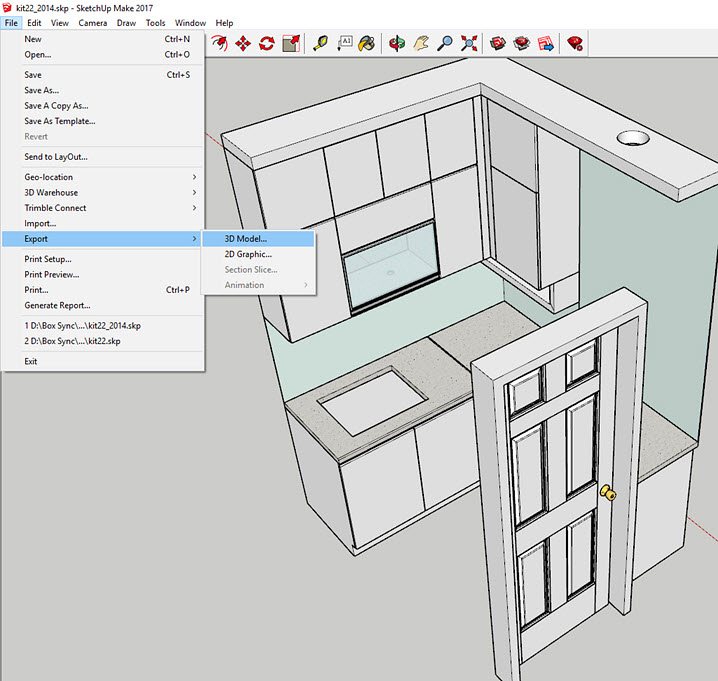Viewport: 718px width, 681px height.
Task: Select the Rotate tool icon
Action: click(267, 43)
